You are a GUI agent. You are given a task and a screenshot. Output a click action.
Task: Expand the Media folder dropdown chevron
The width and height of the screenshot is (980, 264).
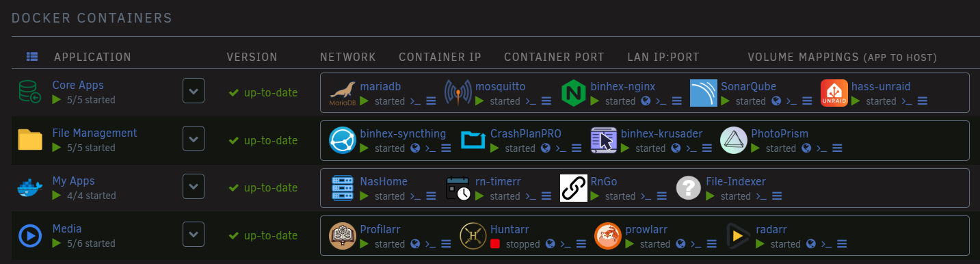(x=194, y=235)
